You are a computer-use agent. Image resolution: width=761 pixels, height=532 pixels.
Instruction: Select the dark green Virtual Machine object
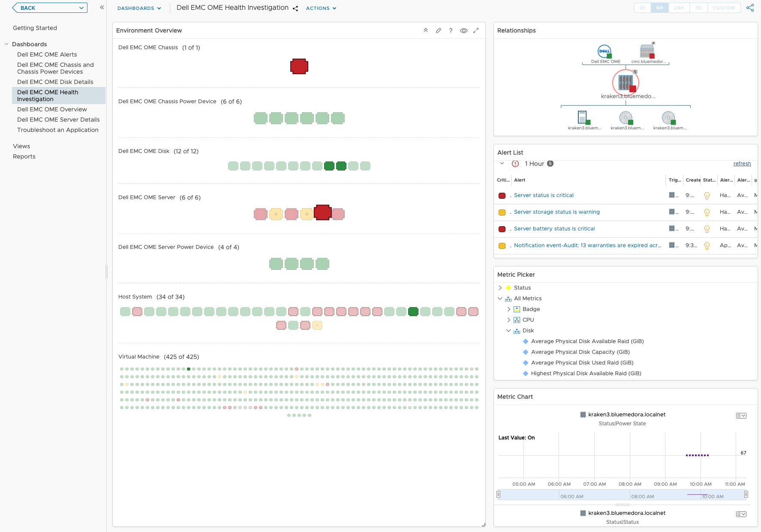[x=189, y=369]
